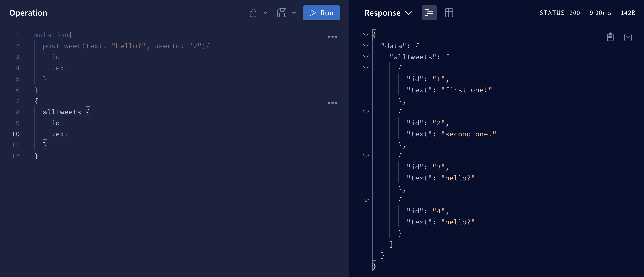Open the save options dropdown arrow
The height and width of the screenshot is (277, 644).
click(x=294, y=13)
